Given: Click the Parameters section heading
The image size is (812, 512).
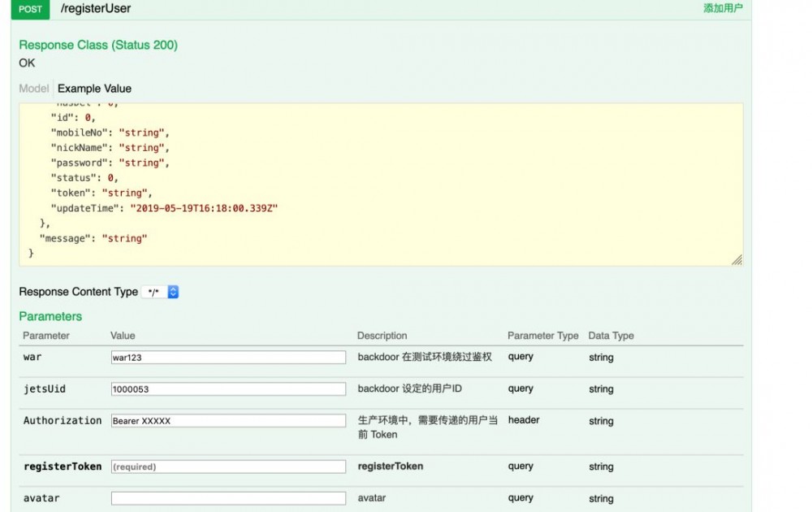Looking at the screenshot, I should point(50,316).
